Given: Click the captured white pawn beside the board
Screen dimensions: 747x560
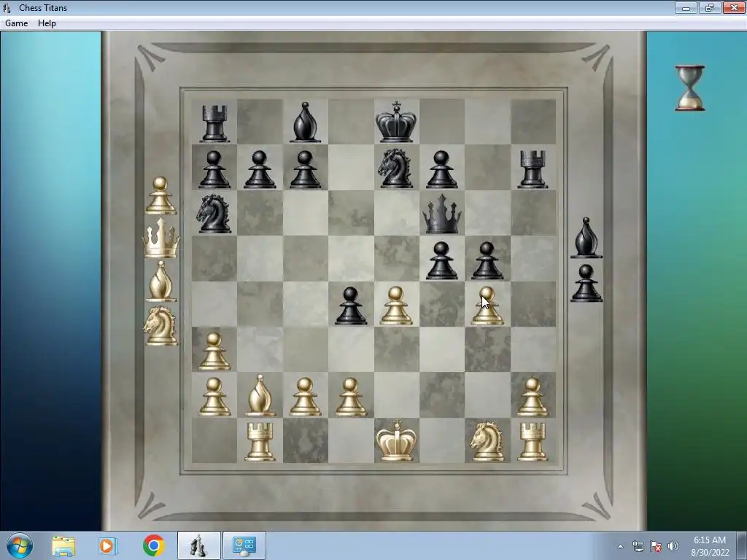Looking at the screenshot, I should pyautogui.click(x=160, y=195).
